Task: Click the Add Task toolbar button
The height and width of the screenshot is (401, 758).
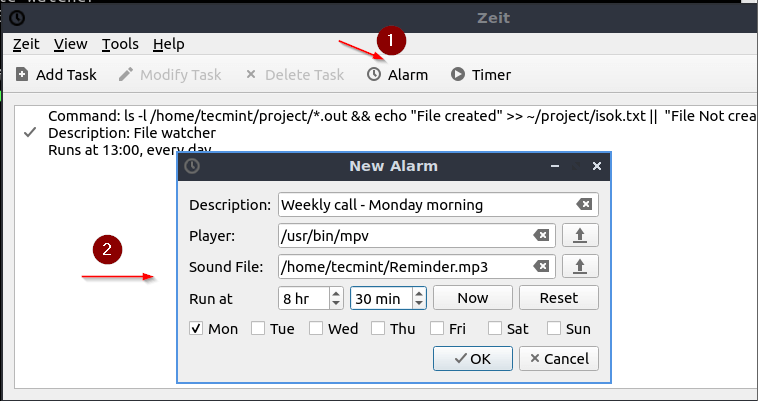Action: (x=56, y=75)
